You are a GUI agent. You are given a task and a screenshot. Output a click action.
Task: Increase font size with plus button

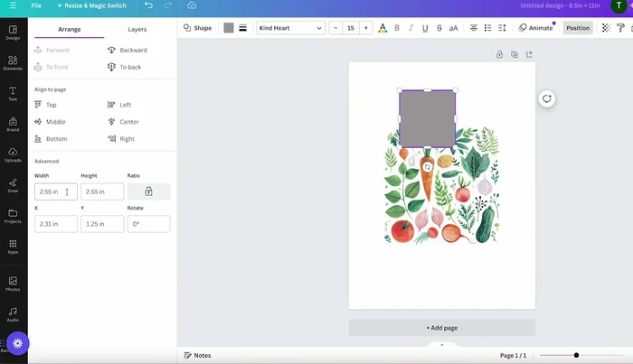point(366,28)
